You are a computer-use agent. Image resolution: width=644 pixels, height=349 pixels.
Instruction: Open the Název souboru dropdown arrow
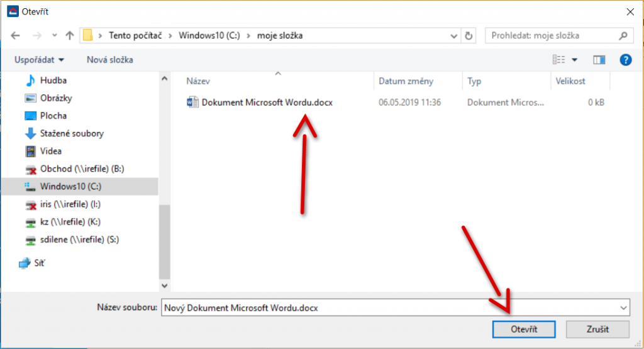click(623, 307)
